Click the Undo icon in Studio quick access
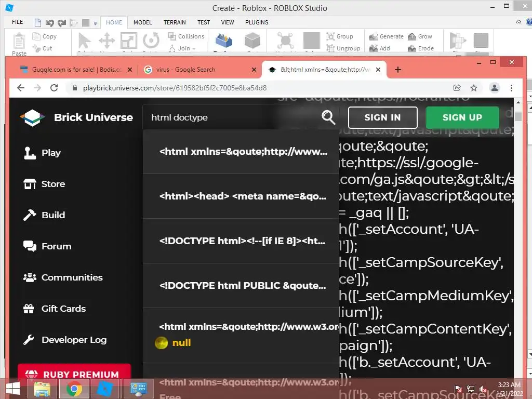Viewport: 532px width, 399px height. [49, 23]
